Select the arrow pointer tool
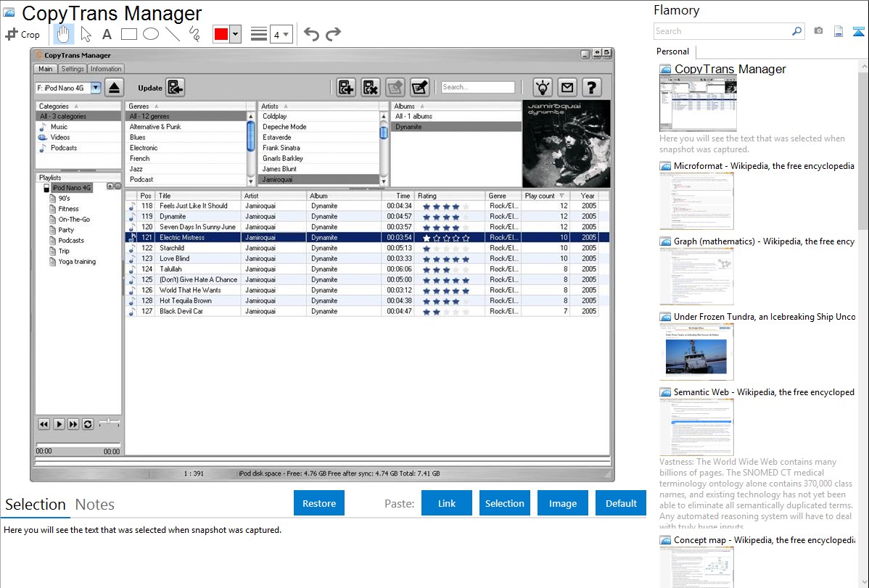The image size is (869, 588). point(86,34)
